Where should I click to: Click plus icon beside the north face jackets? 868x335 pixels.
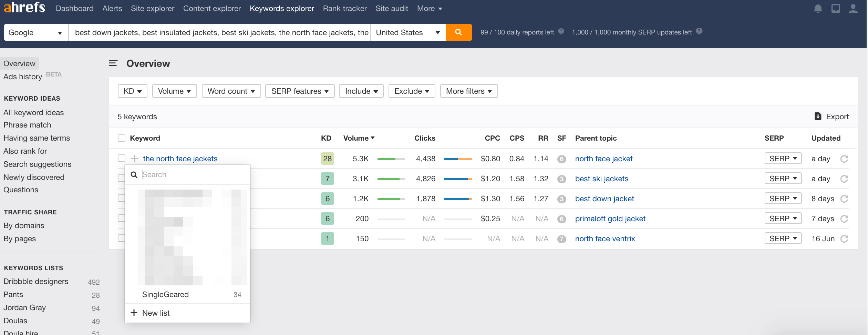pos(135,159)
